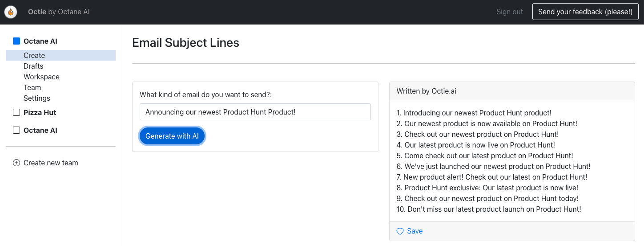Click the Octie flame logo icon

[x=11, y=12]
